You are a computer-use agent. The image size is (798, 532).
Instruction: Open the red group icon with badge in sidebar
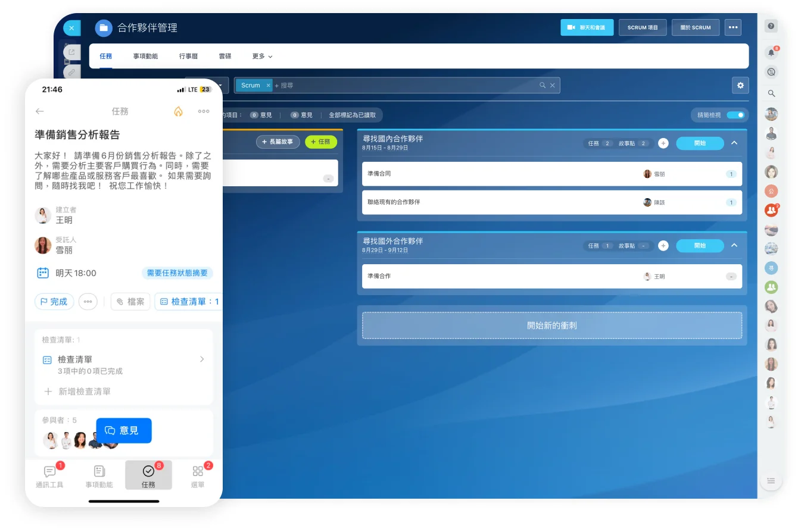click(x=771, y=210)
